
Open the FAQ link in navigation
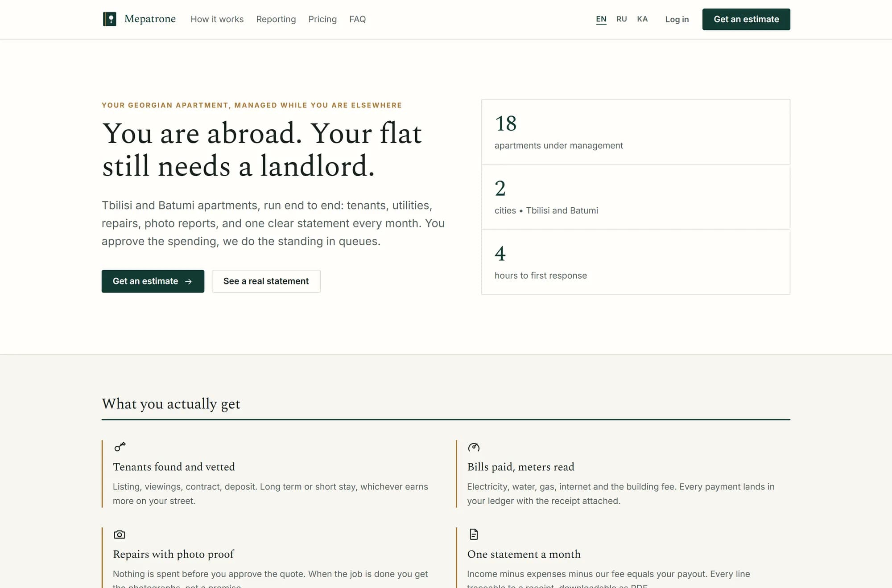click(x=358, y=19)
